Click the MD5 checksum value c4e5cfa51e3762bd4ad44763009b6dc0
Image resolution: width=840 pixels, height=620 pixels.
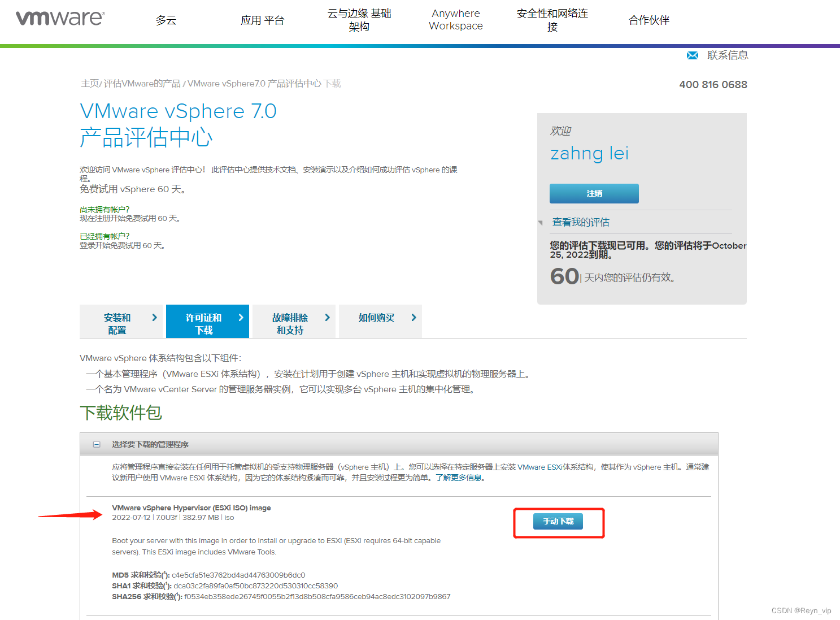click(x=238, y=575)
